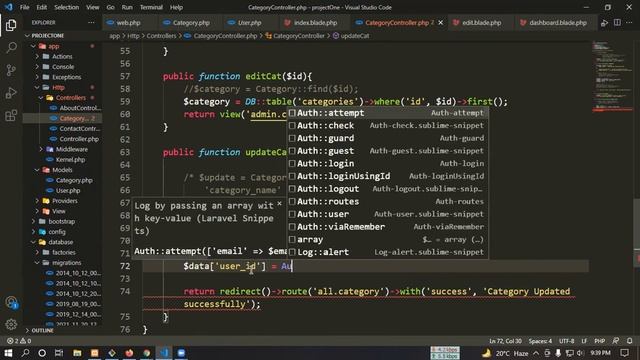
Task: Switch to the dashboard.blade.php tab
Action: coord(558,23)
